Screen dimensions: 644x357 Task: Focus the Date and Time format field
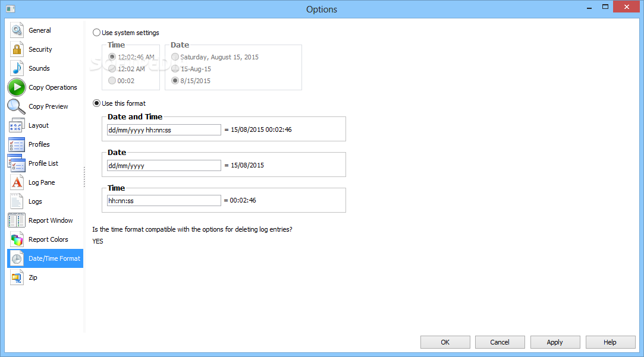tap(164, 130)
